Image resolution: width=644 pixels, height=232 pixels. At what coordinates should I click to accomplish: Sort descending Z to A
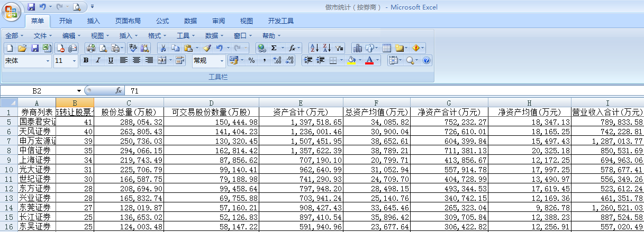click(327, 48)
